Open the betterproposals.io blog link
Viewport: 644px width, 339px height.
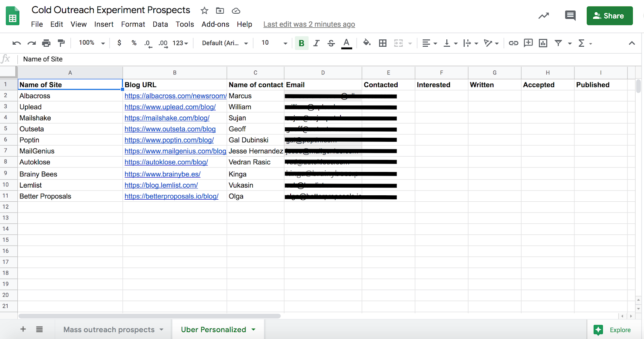pos(171,196)
